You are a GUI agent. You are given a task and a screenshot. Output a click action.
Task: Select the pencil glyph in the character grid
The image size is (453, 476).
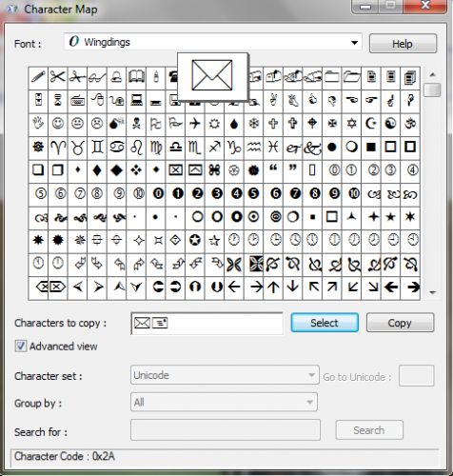[38, 77]
